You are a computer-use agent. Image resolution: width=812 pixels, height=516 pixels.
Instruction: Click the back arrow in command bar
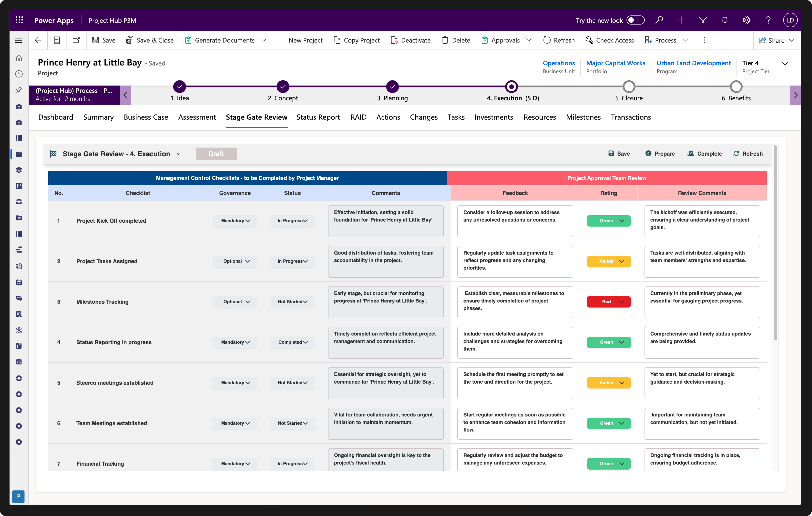tap(38, 40)
